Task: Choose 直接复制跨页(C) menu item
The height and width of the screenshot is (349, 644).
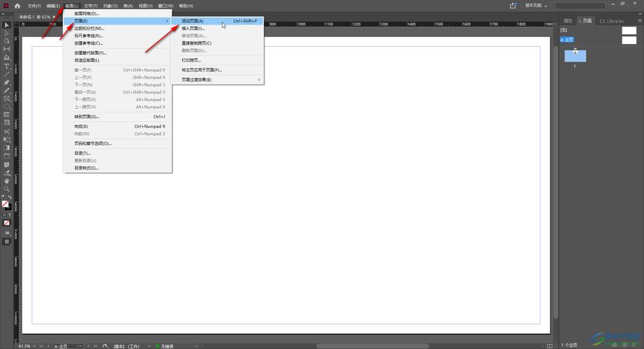Action: point(218,43)
